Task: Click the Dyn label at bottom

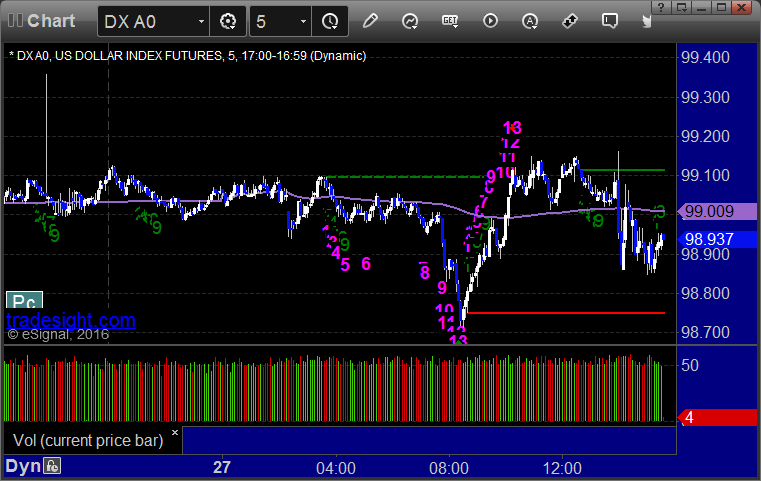Action: click(x=23, y=466)
